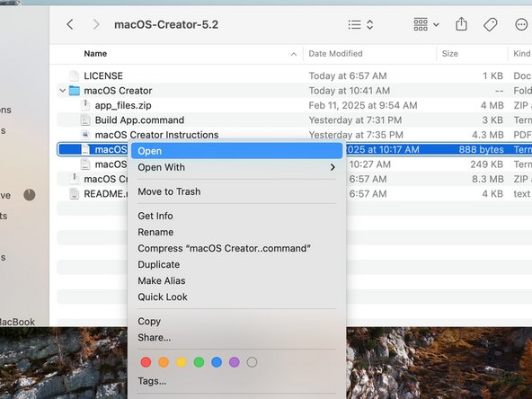Choose Open in context menu

click(x=236, y=151)
